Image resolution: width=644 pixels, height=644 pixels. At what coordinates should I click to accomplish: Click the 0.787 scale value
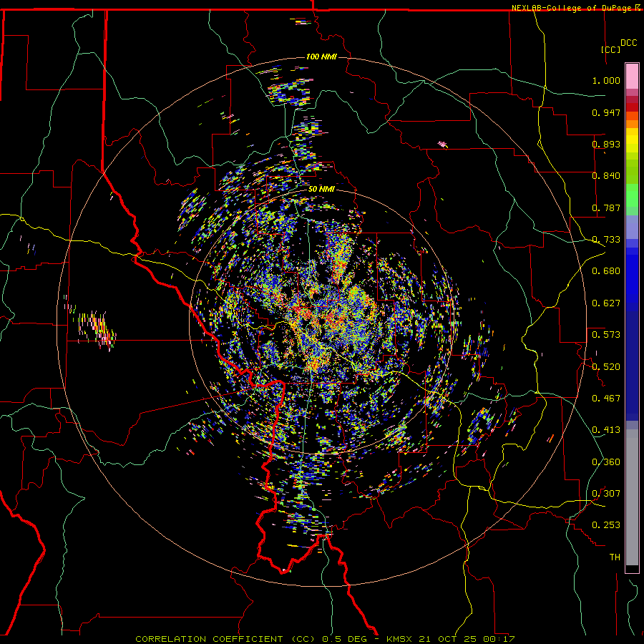coord(606,208)
